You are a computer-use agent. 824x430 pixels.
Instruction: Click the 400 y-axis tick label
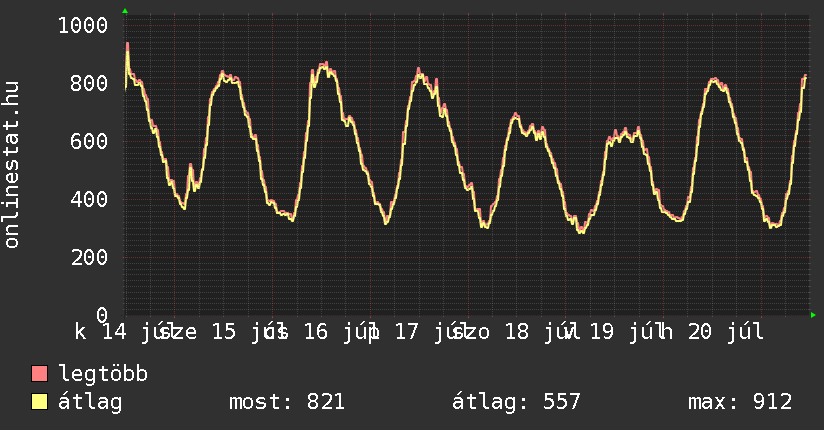pos(89,199)
